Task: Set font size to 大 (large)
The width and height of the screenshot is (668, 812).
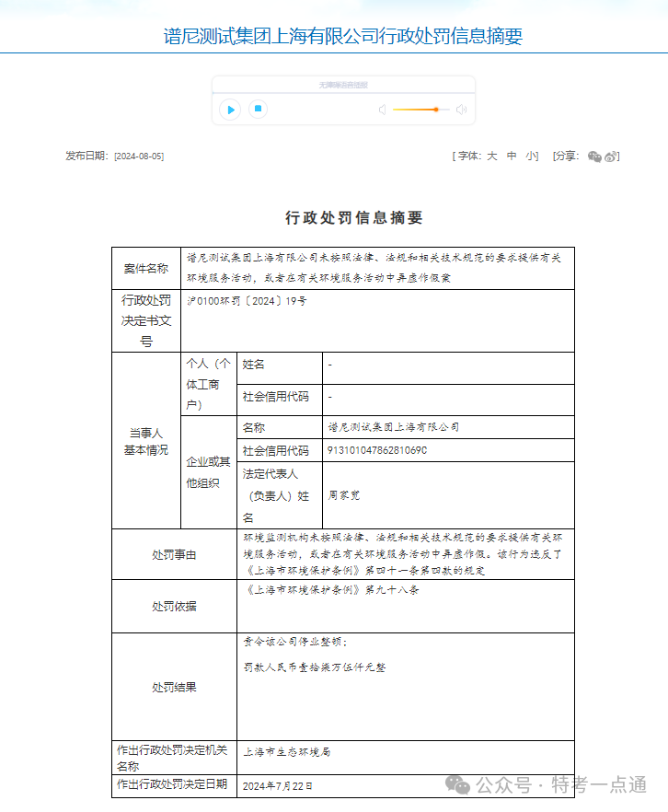Action: (491, 156)
